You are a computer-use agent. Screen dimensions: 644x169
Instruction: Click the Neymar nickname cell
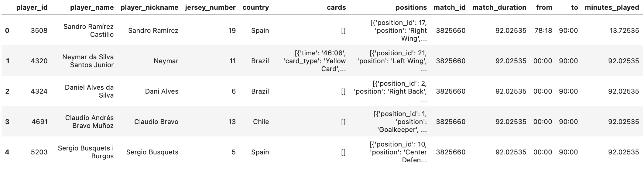coord(166,61)
